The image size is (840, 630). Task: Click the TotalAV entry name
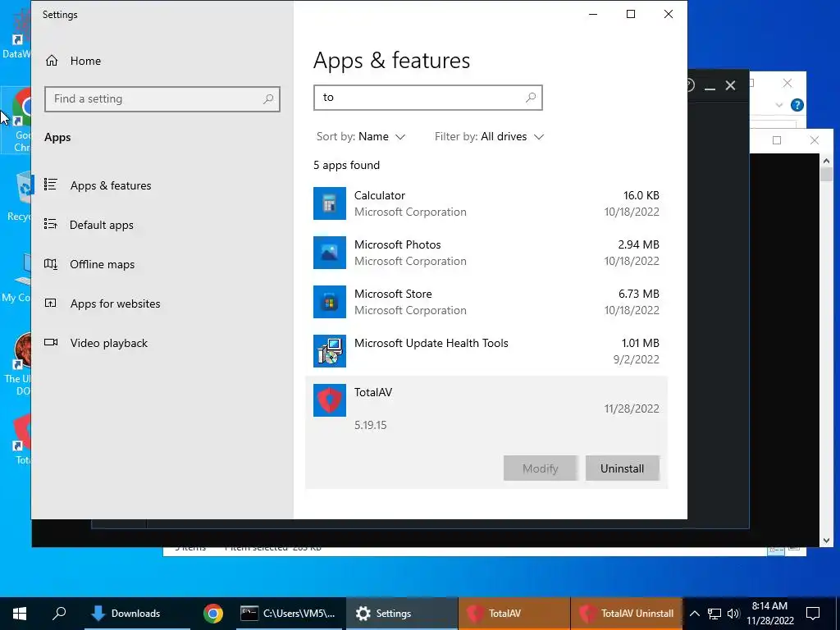coord(373,393)
